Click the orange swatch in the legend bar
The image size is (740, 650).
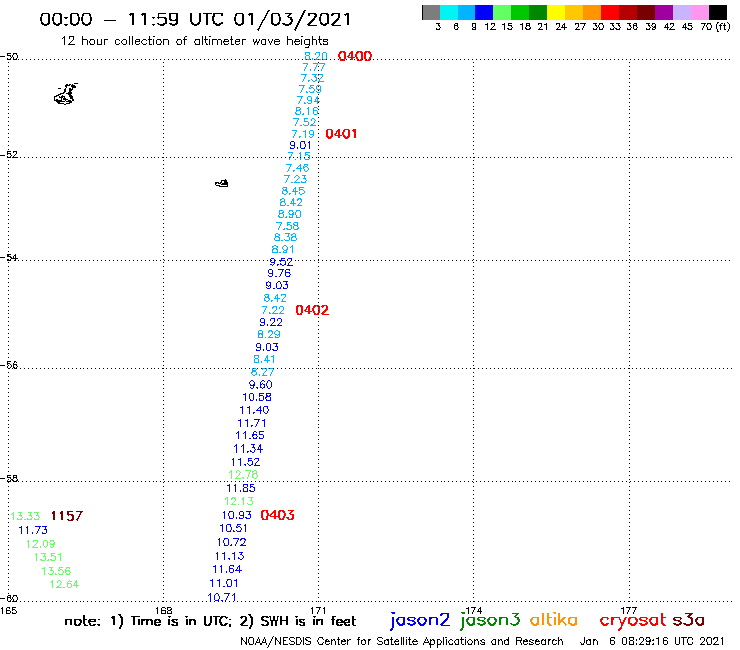[592, 12]
